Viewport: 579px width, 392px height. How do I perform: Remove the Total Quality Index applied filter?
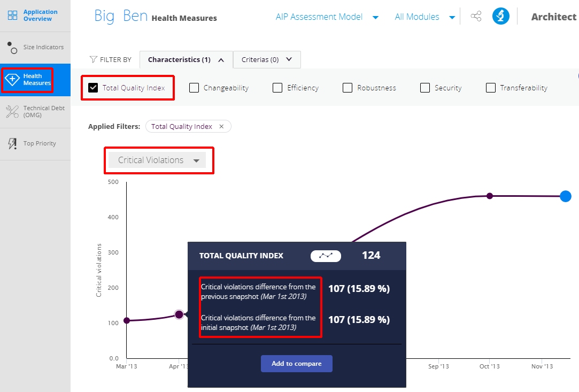coord(221,126)
